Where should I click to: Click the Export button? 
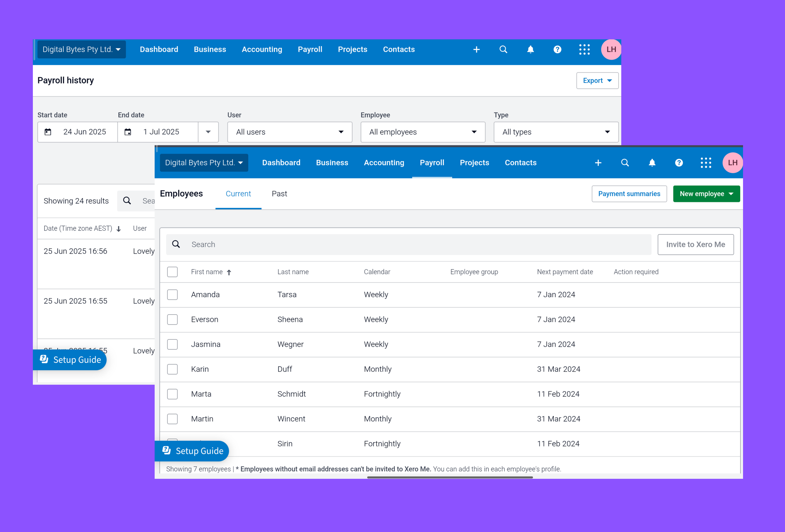597,81
